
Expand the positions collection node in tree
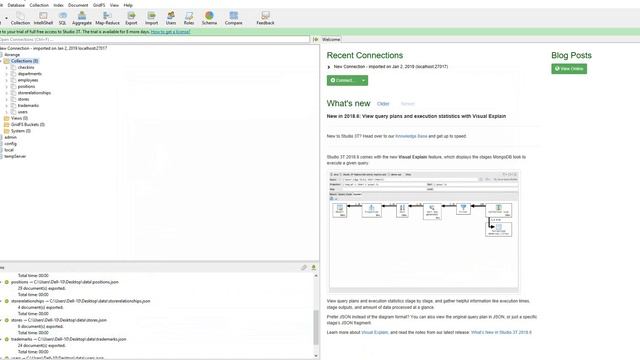point(7,87)
